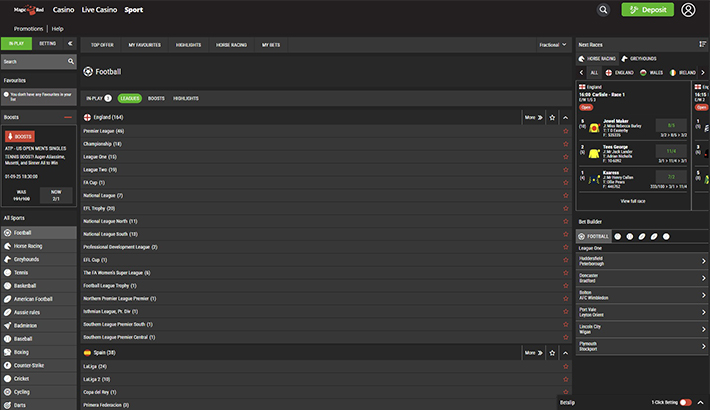Click the View full race link

pos(633,201)
